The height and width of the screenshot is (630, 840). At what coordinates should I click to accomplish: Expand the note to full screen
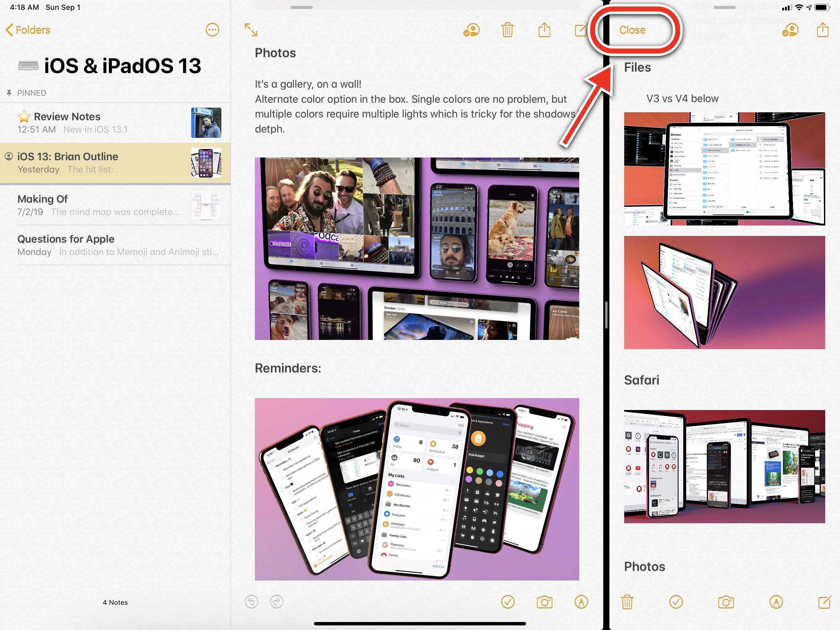(251, 30)
